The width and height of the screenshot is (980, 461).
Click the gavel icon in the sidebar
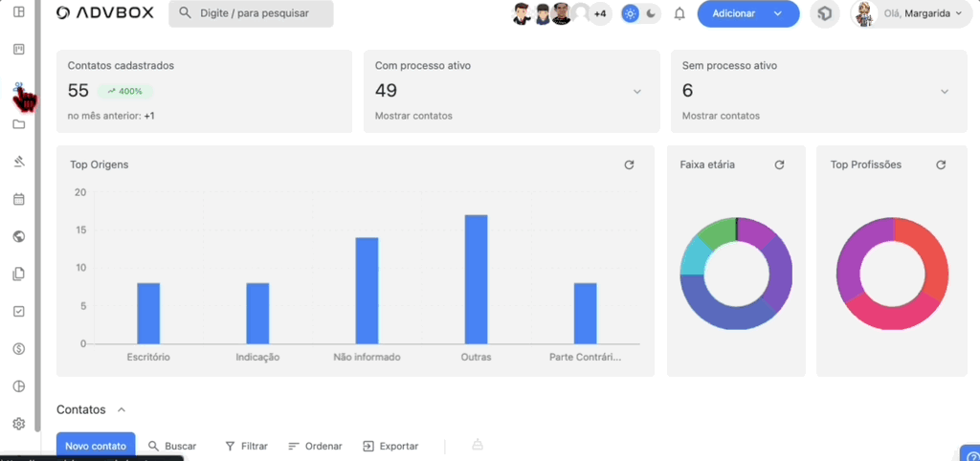(x=18, y=162)
